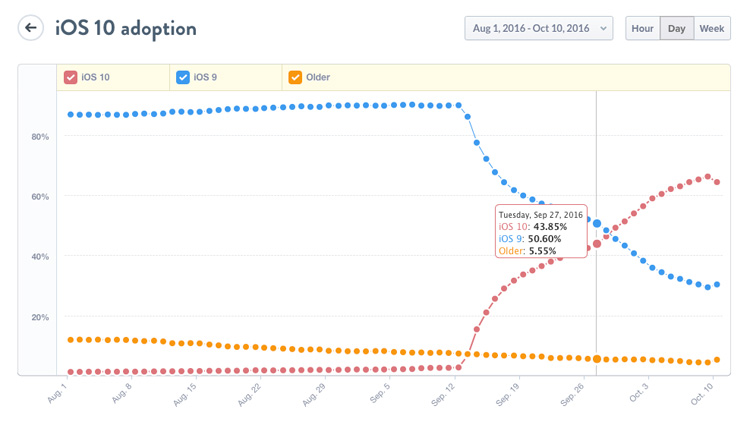Disable the Older series checkbox
Viewport: 750px width, 425px height.
[x=295, y=77]
